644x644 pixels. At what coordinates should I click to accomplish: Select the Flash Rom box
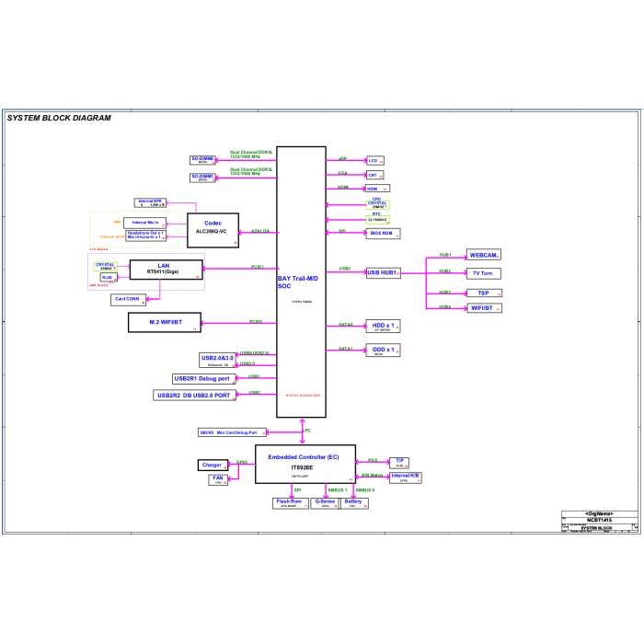pyautogui.click(x=291, y=503)
